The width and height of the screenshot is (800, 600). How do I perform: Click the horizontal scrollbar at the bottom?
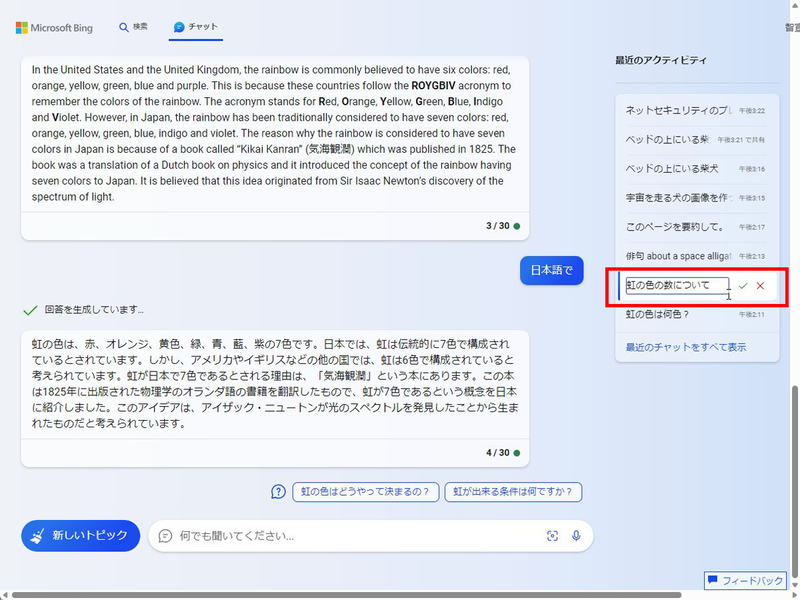click(346, 595)
